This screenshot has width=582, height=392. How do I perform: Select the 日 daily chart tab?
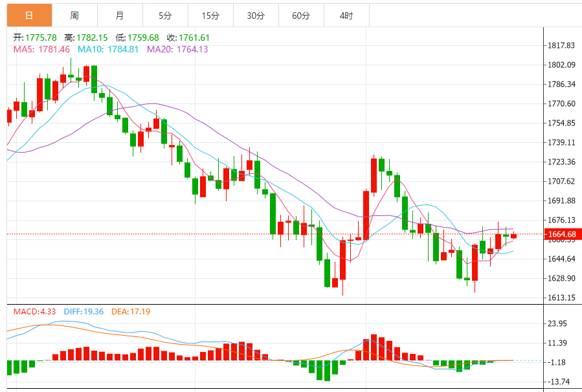pyautogui.click(x=29, y=16)
